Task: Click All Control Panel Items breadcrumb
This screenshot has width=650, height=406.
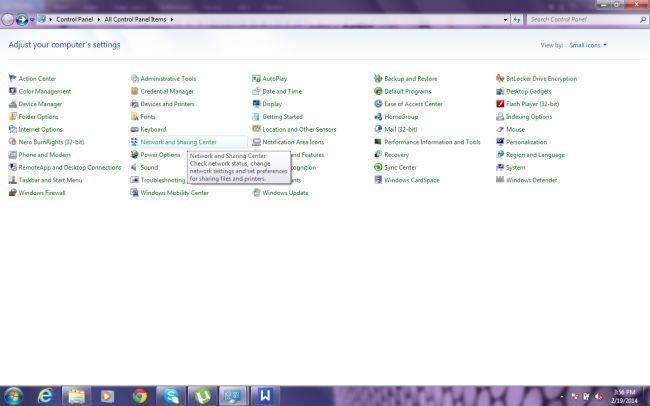Action: pyautogui.click(x=135, y=19)
